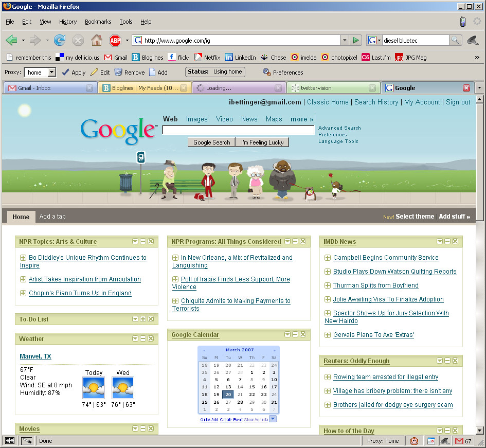Click the Gmail notifier icon in the status bar
Image resolution: width=486 pixels, height=448 pixels.
[460, 441]
